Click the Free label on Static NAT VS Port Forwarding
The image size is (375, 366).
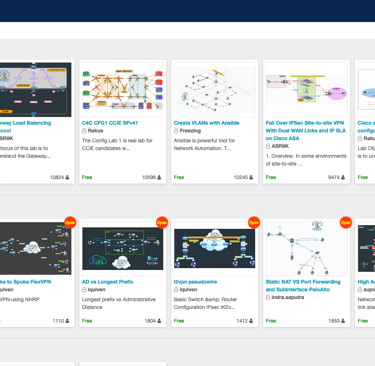271,321
